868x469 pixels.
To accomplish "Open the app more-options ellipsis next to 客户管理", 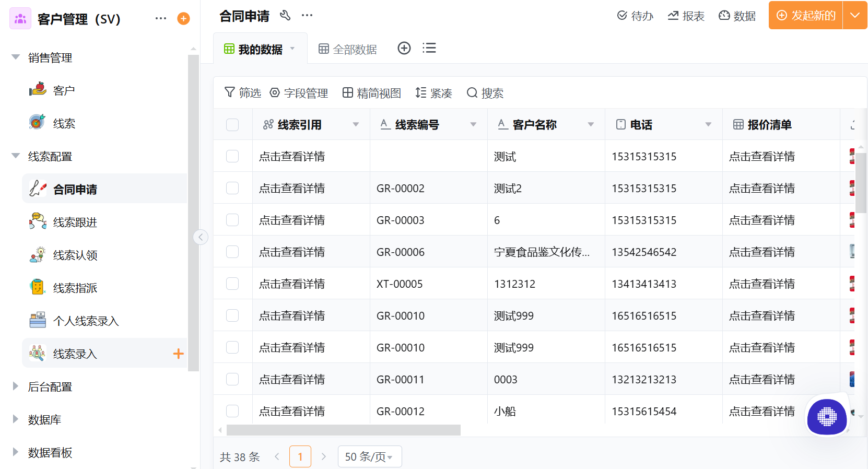I will 161,18.
